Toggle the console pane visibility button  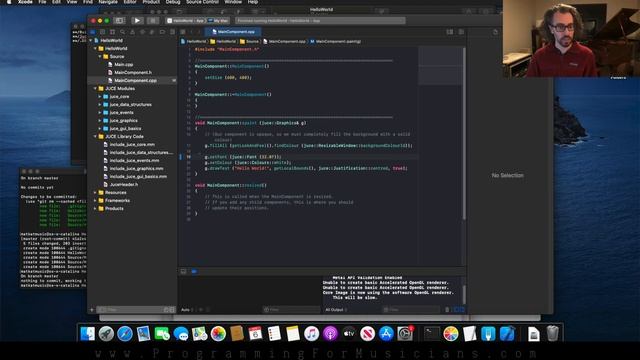click(x=462, y=310)
